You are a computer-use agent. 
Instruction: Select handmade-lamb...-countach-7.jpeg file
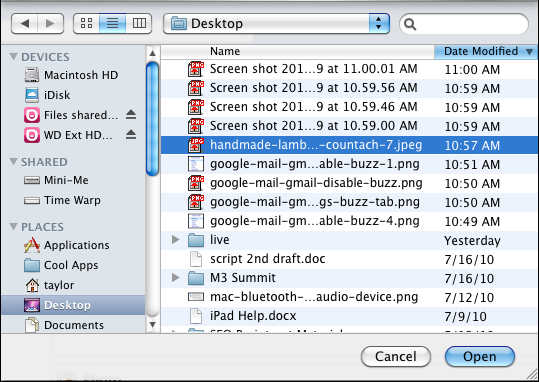point(350,145)
